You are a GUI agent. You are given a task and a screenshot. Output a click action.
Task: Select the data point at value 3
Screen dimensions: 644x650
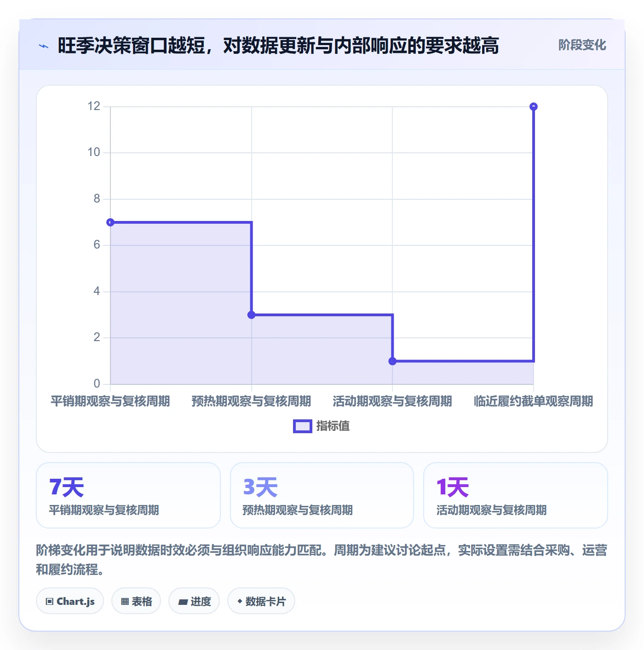tap(251, 315)
